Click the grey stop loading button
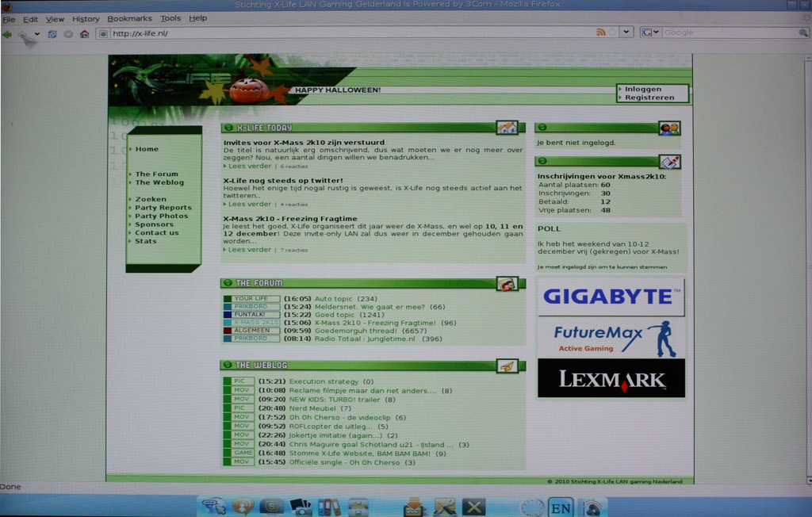This screenshot has height=517, width=812. pos(68,34)
